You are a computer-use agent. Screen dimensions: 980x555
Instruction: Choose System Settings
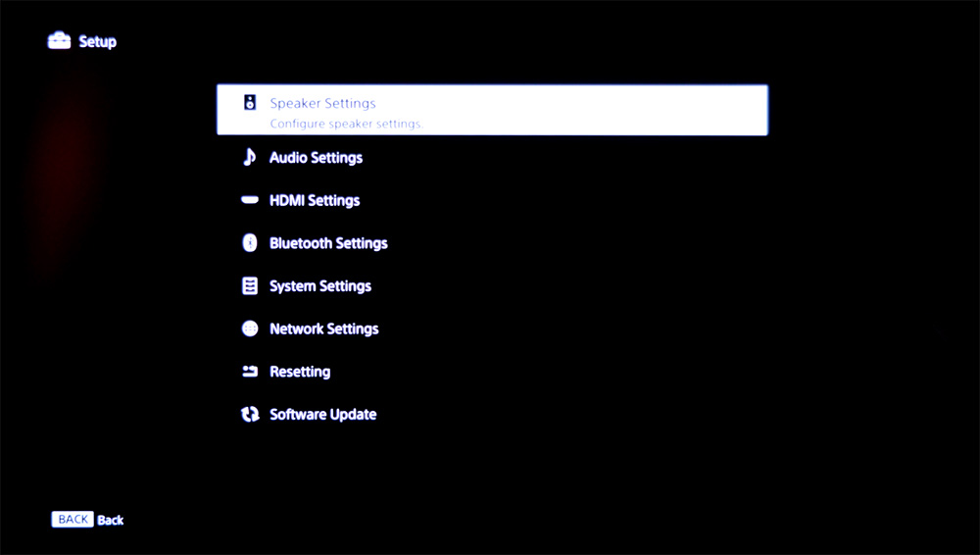coord(320,286)
